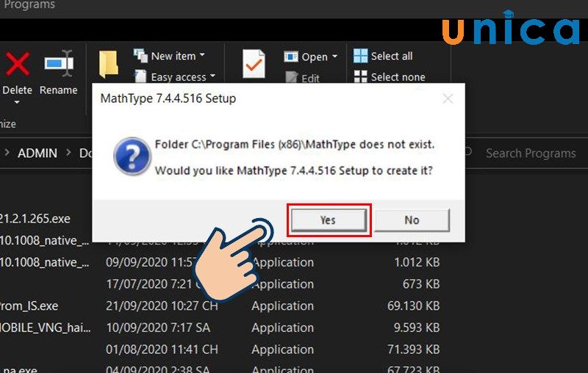Expand the Open dropdown arrow

tap(334, 57)
